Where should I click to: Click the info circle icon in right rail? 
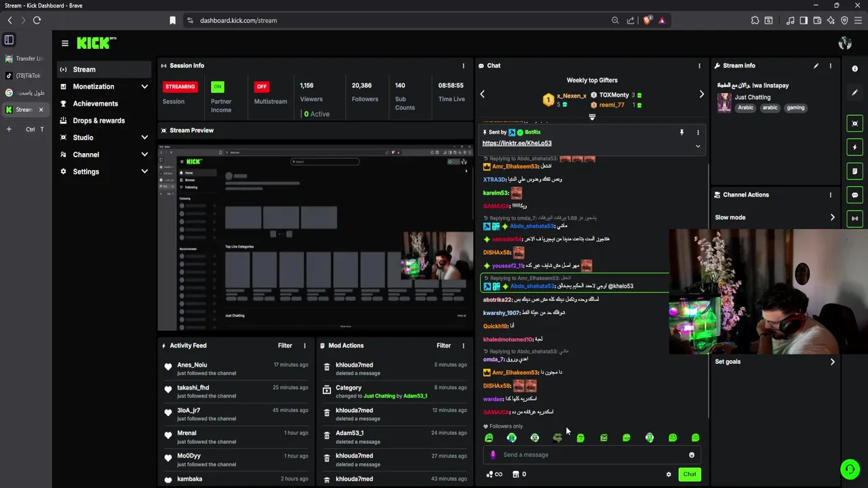pos(854,69)
